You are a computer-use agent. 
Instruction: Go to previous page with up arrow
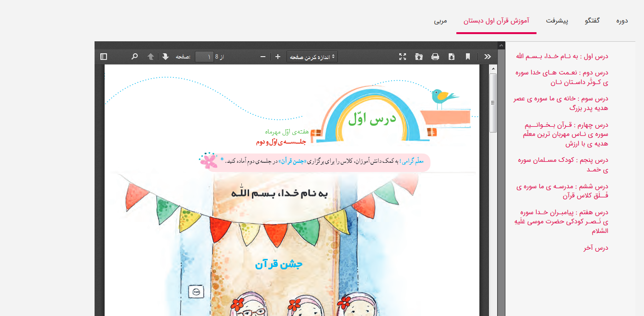coord(151,57)
